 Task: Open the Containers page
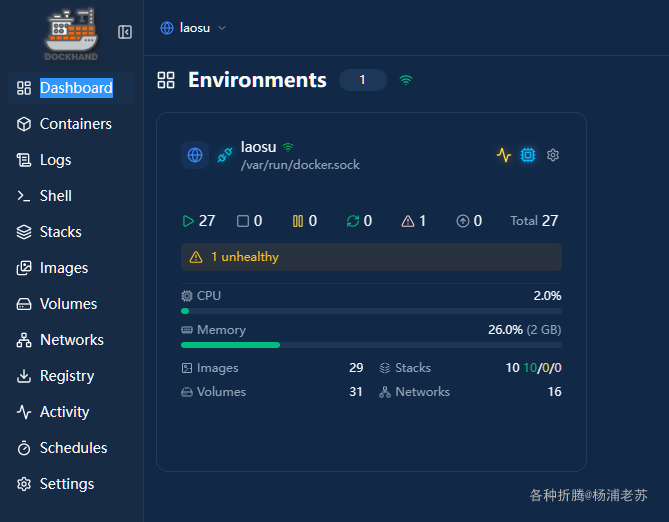click(75, 124)
